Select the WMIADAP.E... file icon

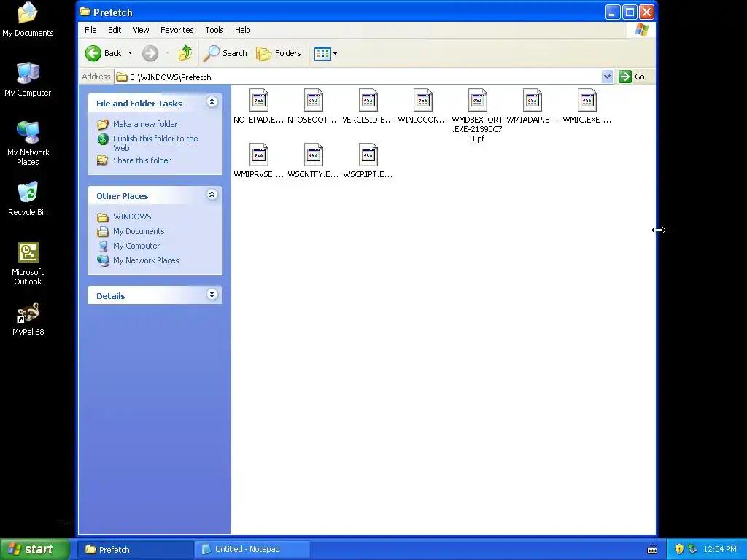532,101
